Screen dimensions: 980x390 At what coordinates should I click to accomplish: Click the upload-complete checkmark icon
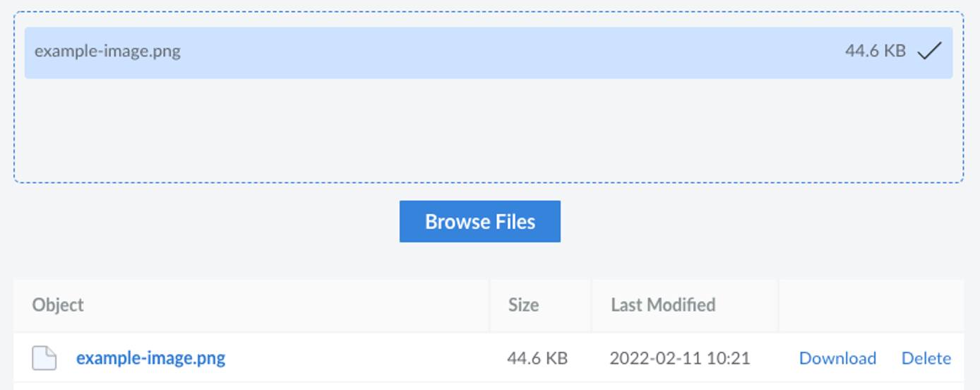pos(929,51)
